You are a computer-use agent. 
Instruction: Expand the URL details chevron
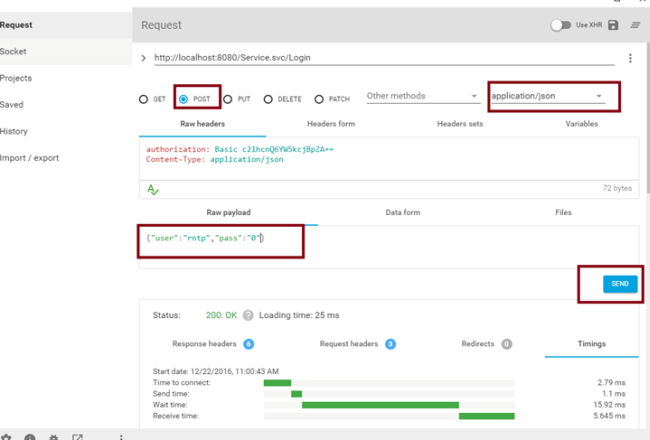pos(144,59)
